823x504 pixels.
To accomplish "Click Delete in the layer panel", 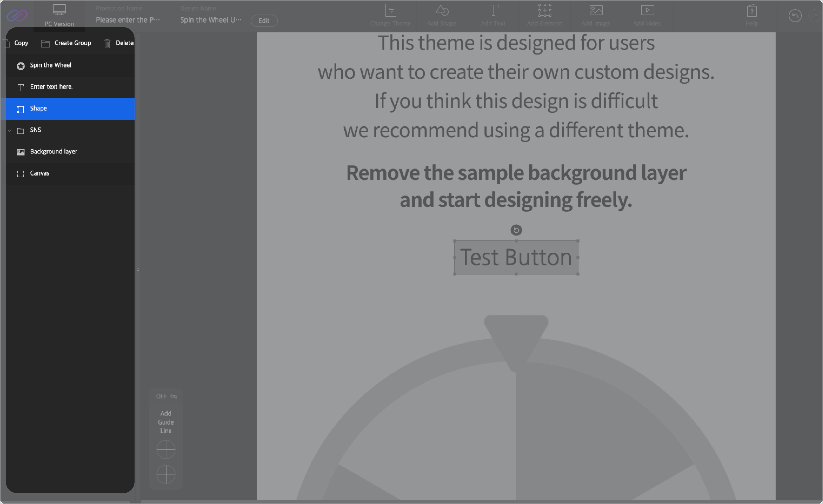I will pos(119,43).
